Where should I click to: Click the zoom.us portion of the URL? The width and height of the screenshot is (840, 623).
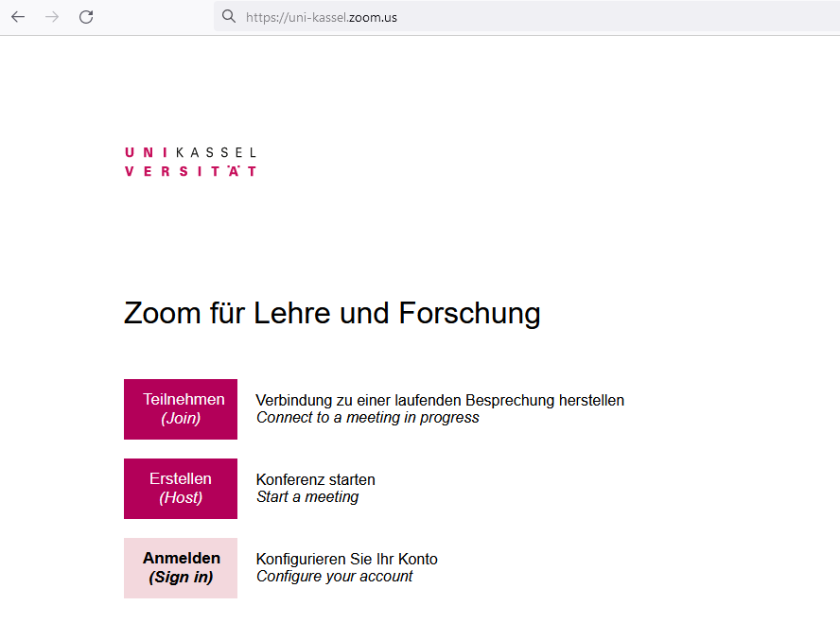[x=374, y=16]
